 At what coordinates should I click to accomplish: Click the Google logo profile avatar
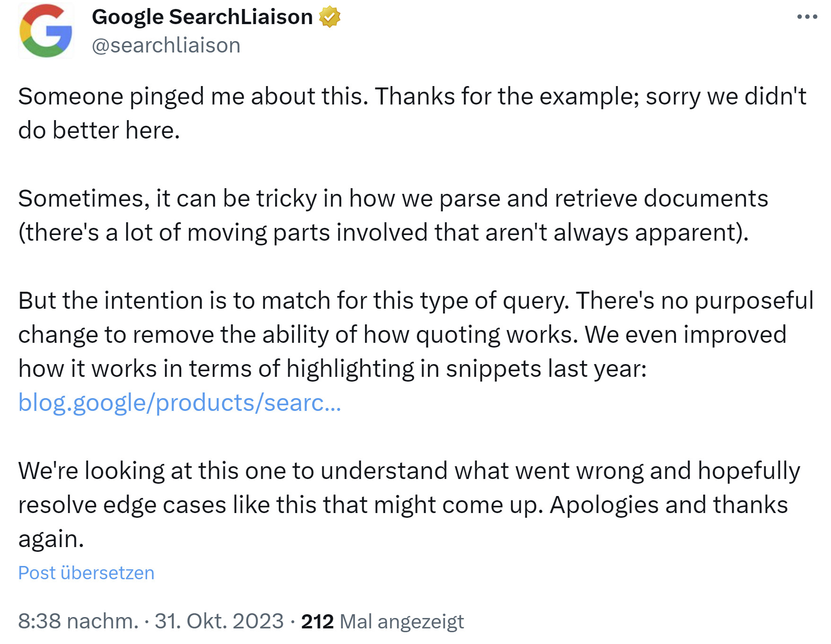pos(46,31)
